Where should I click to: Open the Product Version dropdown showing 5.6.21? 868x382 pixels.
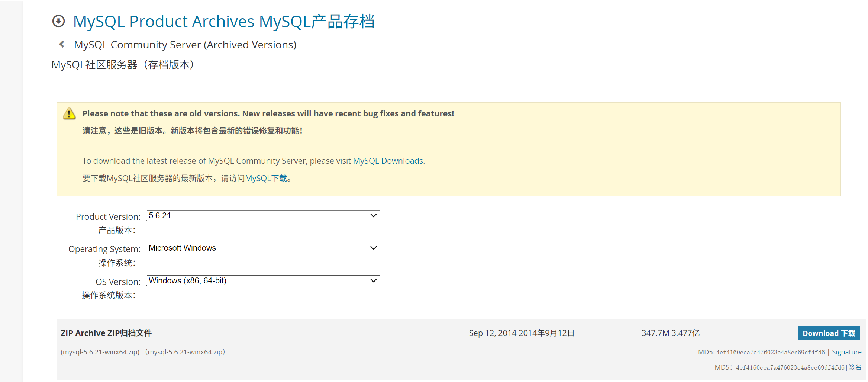[x=263, y=216]
